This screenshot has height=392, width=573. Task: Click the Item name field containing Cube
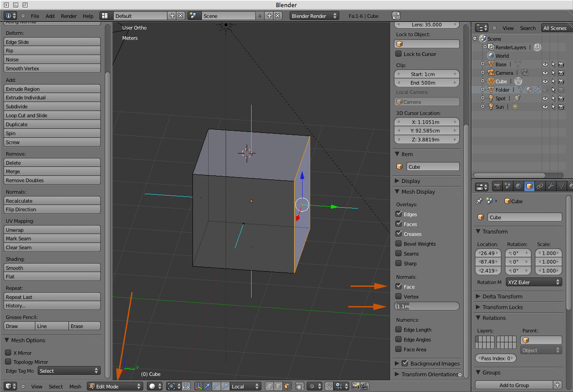(433, 166)
